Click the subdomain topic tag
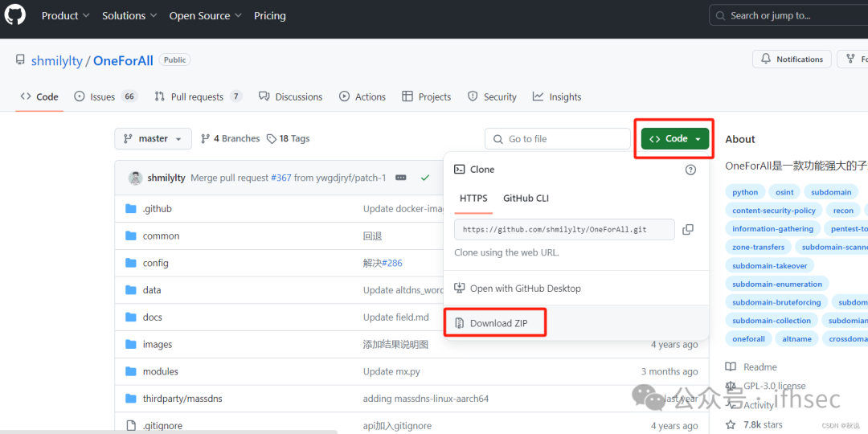Screen dimensions: 868x434 pyautogui.click(x=831, y=192)
